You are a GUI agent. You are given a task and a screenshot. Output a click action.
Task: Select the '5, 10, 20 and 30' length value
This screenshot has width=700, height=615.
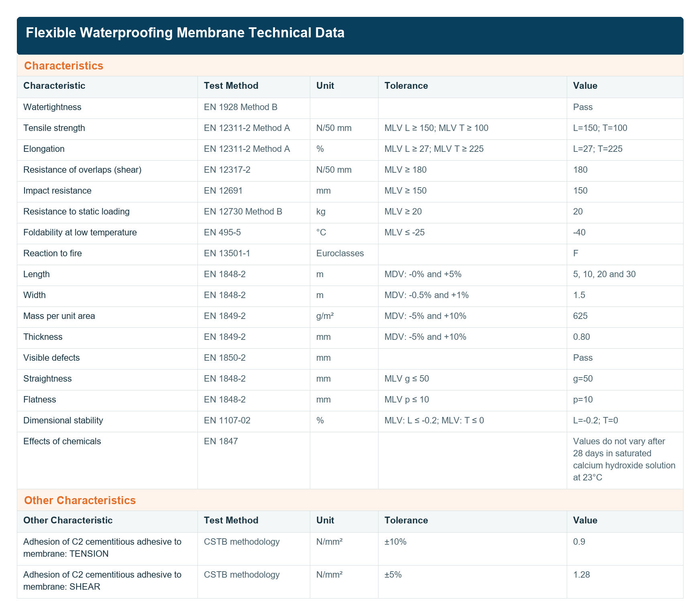(604, 274)
